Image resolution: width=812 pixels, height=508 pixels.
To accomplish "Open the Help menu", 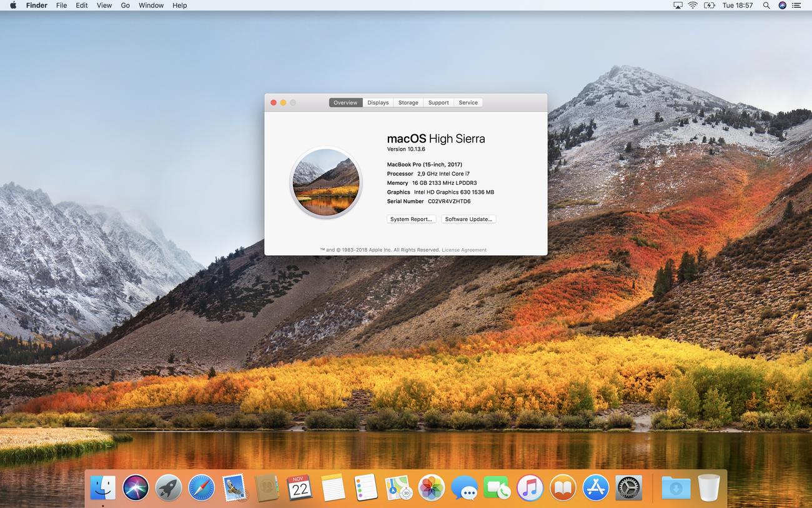I will click(x=180, y=5).
